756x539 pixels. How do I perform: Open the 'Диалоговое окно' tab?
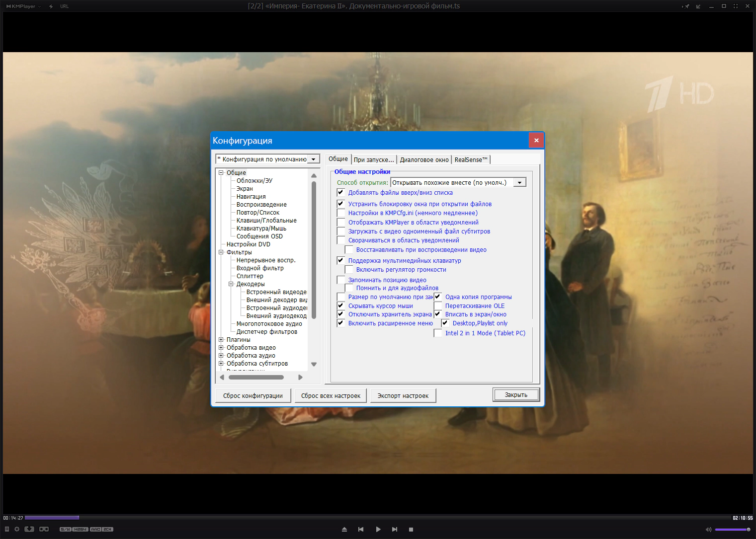(x=424, y=160)
